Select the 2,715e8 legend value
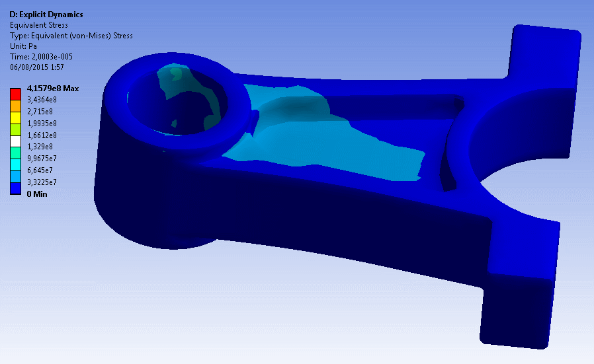 click(40, 111)
